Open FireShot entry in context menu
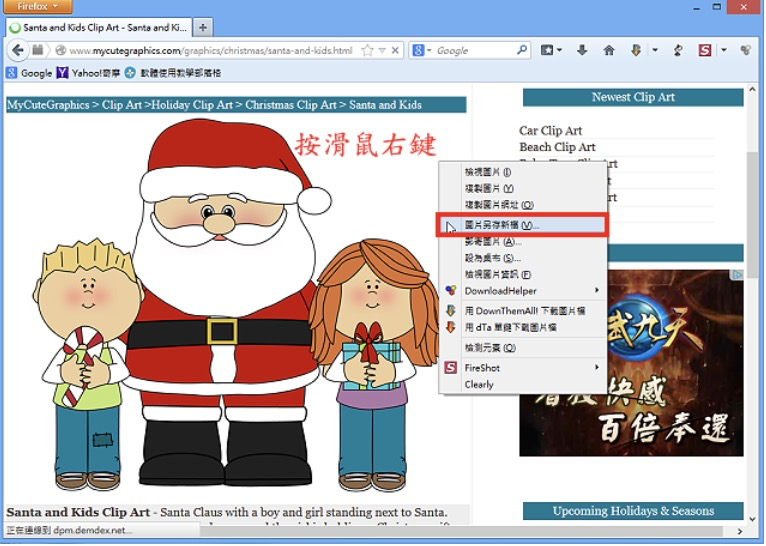Image resolution: width=766 pixels, height=546 pixels. point(523,368)
